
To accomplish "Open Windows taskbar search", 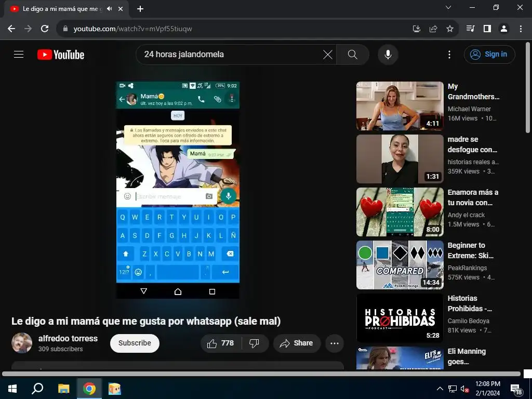I will (x=37, y=389).
